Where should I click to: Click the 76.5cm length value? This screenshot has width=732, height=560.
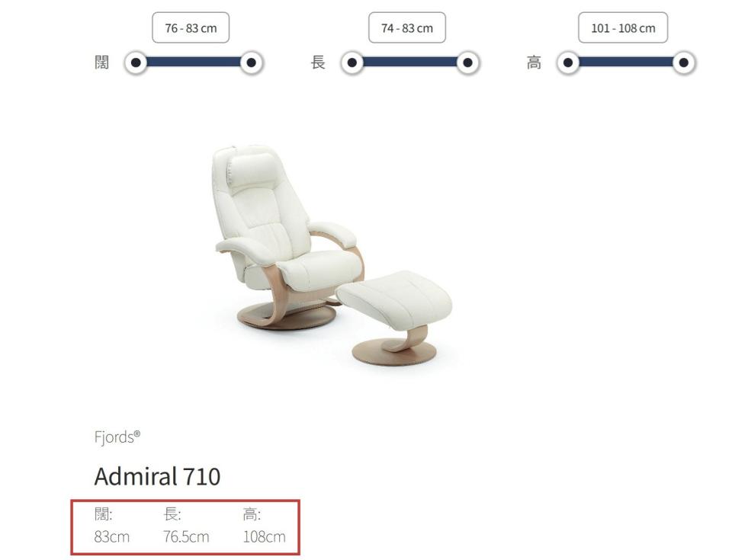186,536
